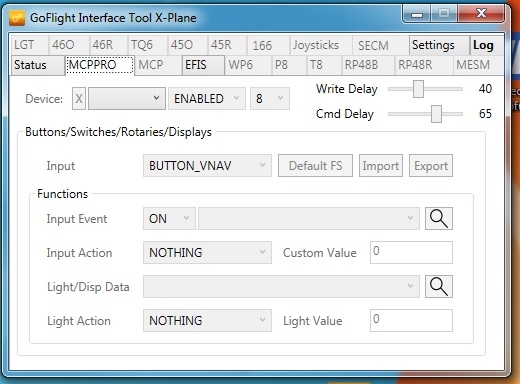Click the Write Delay slider handle
The height and width of the screenshot is (384, 520).
click(x=418, y=89)
